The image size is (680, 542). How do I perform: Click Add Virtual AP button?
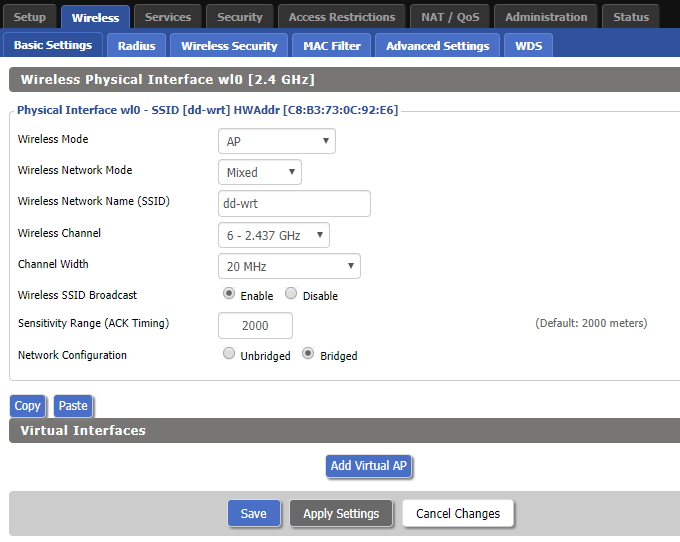(369, 466)
